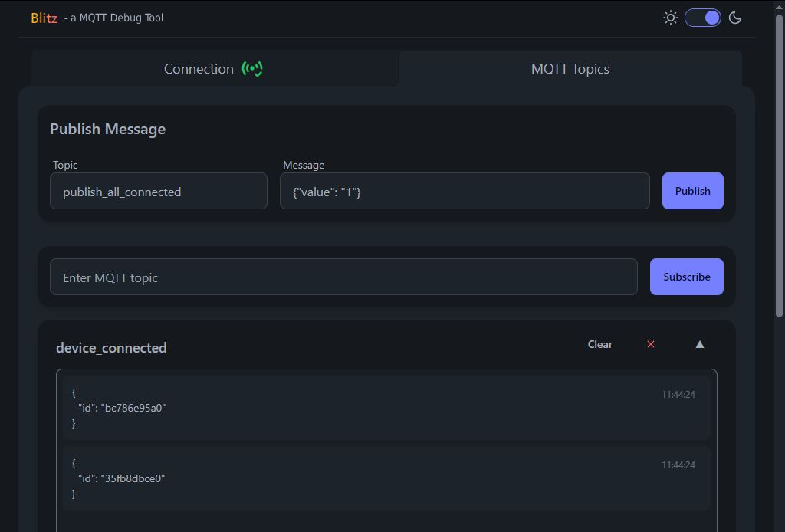This screenshot has height=532, width=785.
Task: Collapse the device_connected message list
Action: 699,344
